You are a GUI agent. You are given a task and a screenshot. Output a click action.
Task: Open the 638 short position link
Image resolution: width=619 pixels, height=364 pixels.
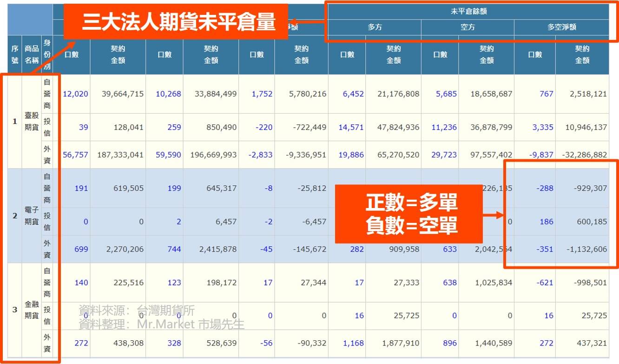pyautogui.click(x=450, y=283)
